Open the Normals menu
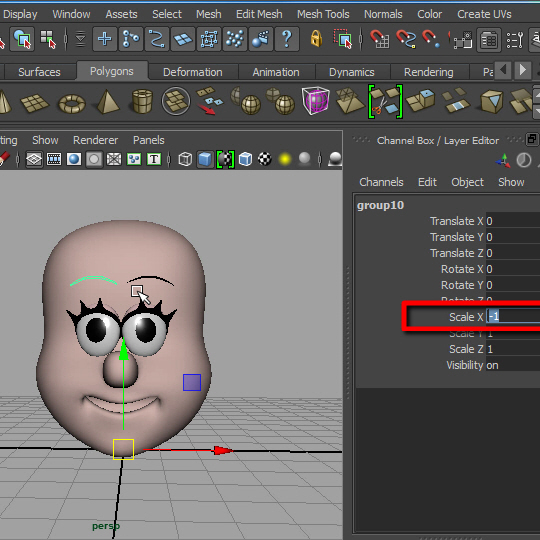Image resolution: width=540 pixels, height=540 pixels. [383, 14]
